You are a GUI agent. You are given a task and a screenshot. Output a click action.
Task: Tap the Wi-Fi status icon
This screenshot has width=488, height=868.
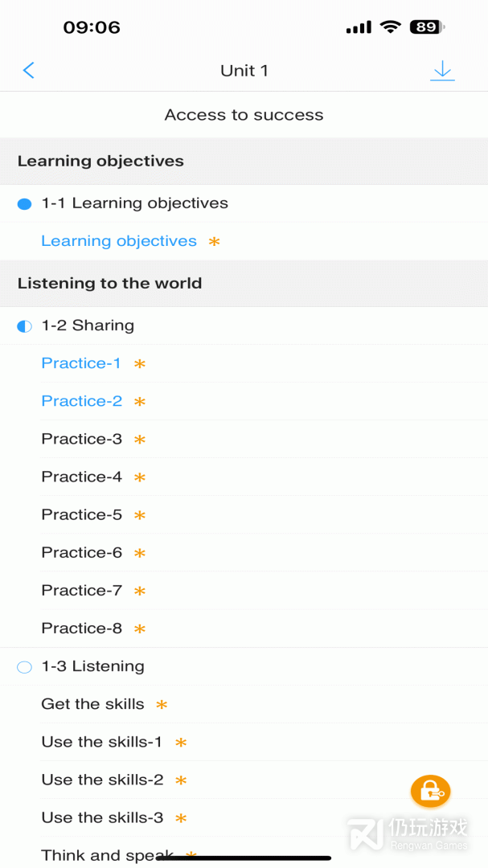point(391,27)
